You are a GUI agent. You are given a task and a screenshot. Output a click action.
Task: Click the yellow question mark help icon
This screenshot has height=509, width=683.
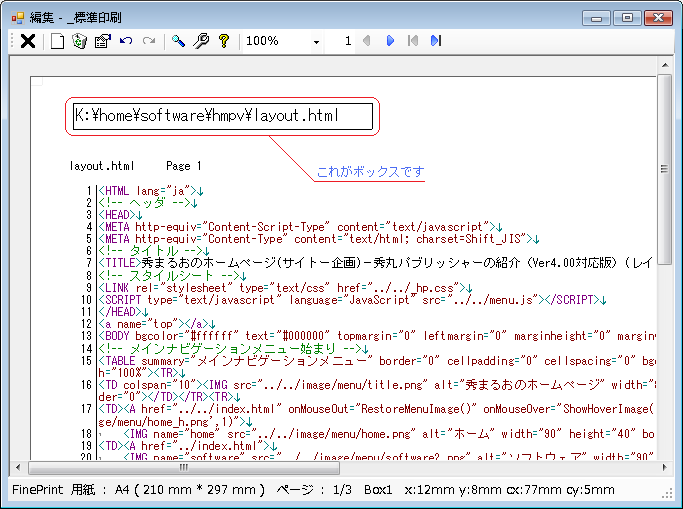point(224,41)
